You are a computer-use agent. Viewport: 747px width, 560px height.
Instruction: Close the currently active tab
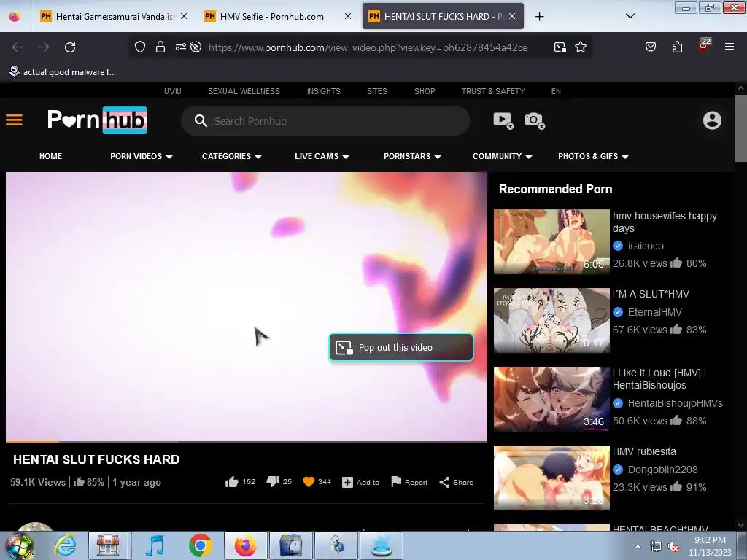[512, 16]
